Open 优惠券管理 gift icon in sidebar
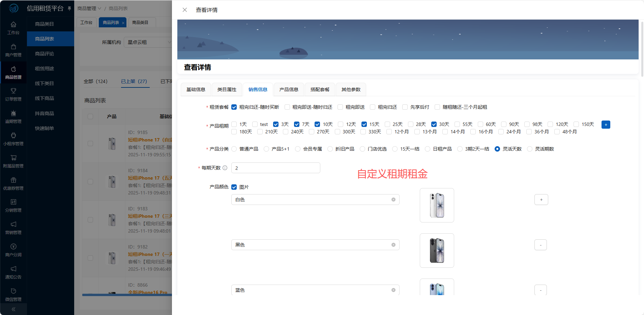The image size is (644, 315). point(13,180)
